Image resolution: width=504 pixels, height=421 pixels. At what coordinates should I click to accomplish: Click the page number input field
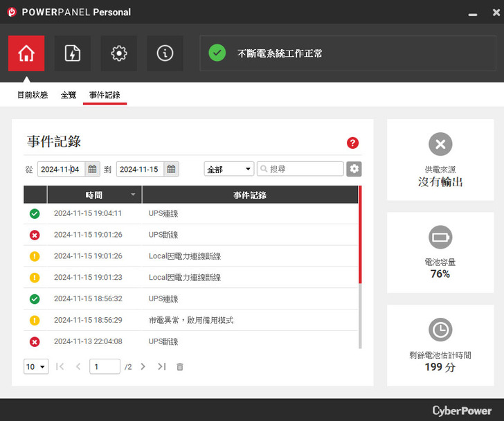point(105,366)
